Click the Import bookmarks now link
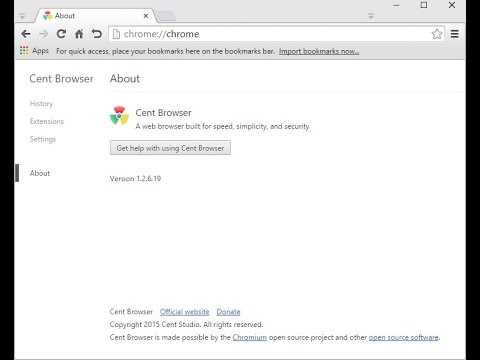The height and width of the screenshot is (360, 480). point(319,51)
